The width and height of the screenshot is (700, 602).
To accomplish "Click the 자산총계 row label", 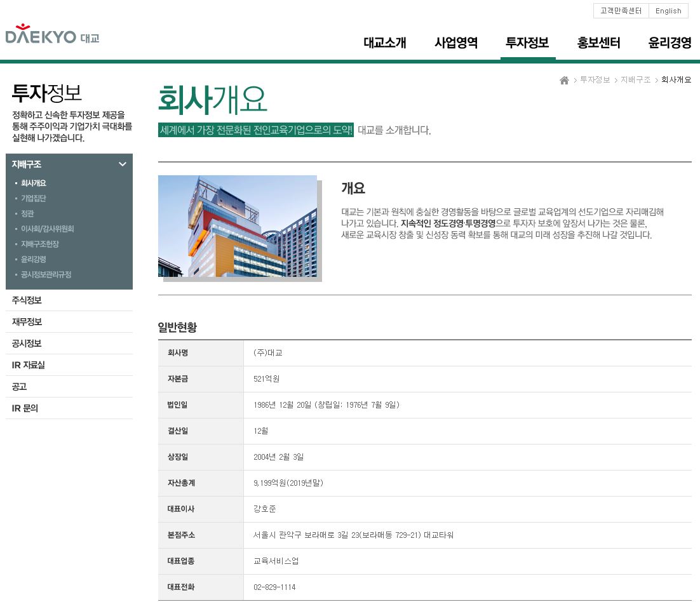I will click(x=181, y=483).
